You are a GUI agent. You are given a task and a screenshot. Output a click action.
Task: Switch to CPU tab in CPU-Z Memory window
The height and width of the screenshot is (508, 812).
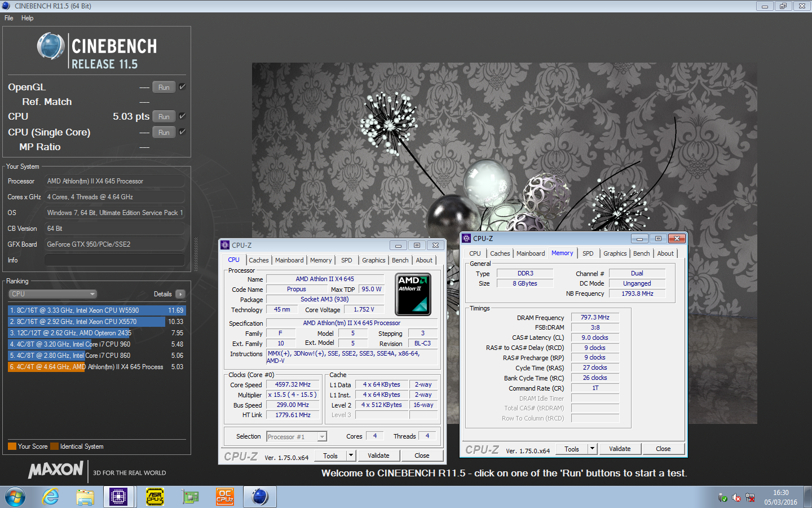pos(475,253)
